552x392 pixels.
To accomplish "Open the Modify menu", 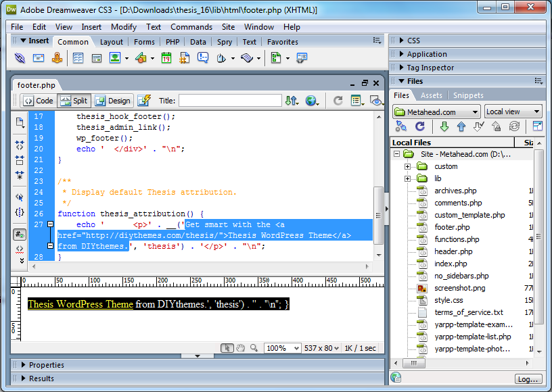I will (x=124, y=27).
